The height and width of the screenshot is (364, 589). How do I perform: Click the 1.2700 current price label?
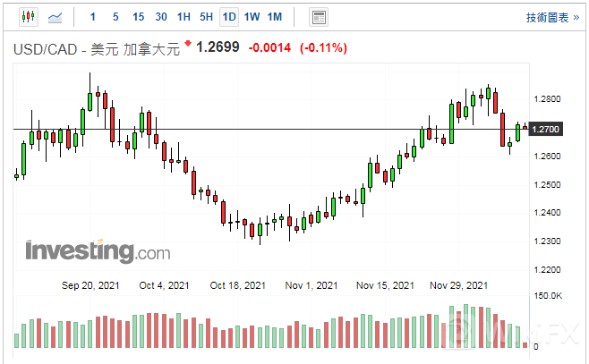(x=545, y=130)
